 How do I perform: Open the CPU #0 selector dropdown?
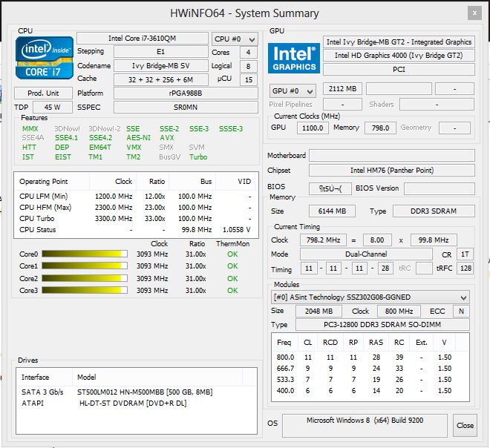[235, 39]
